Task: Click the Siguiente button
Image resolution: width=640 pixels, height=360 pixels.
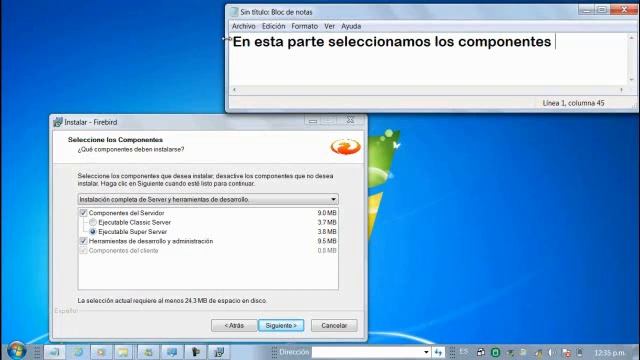Action: [x=281, y=325]
